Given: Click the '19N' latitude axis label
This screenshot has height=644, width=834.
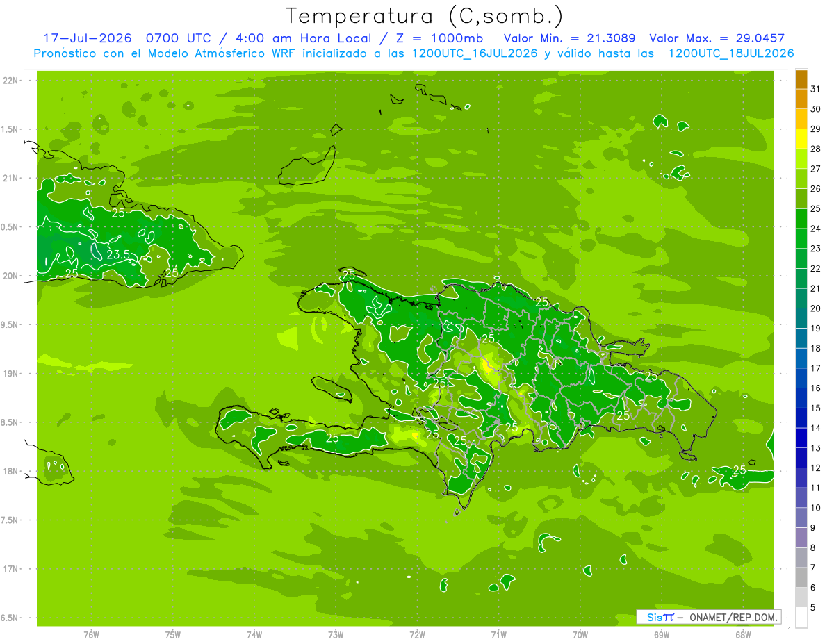Looking at the screenshot, I should pyautogui.click(x=11, y=374).
